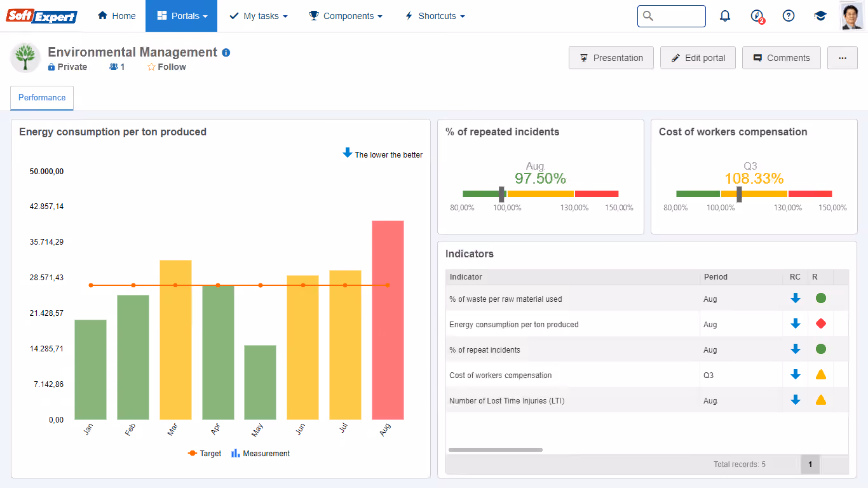Viewport: 868px width, 488px height.
Task: Toggle the Target series in chart legend
Action: click(x=205, y=453)
